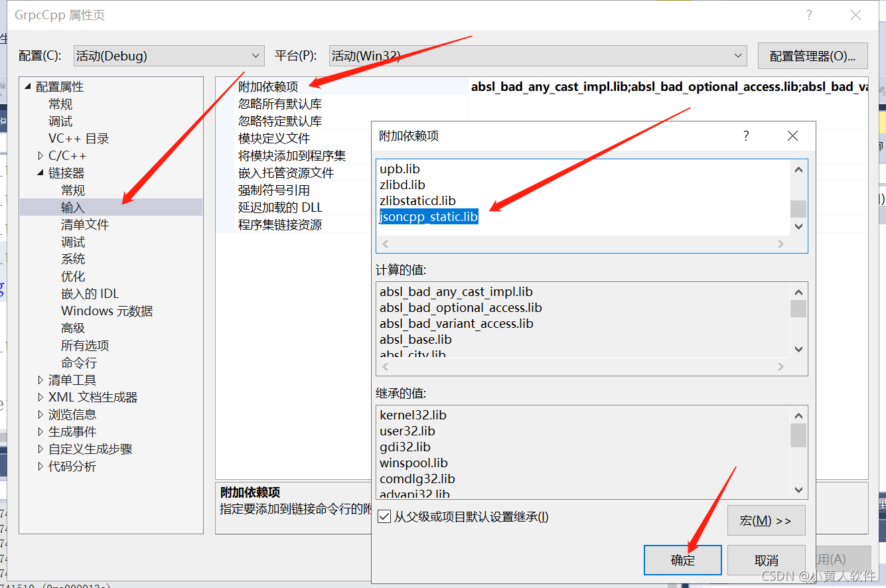The width and height of the screenshot is (886, 588).
Task: Open the 平台(P) platform dropdown
Action: point(737,56)
